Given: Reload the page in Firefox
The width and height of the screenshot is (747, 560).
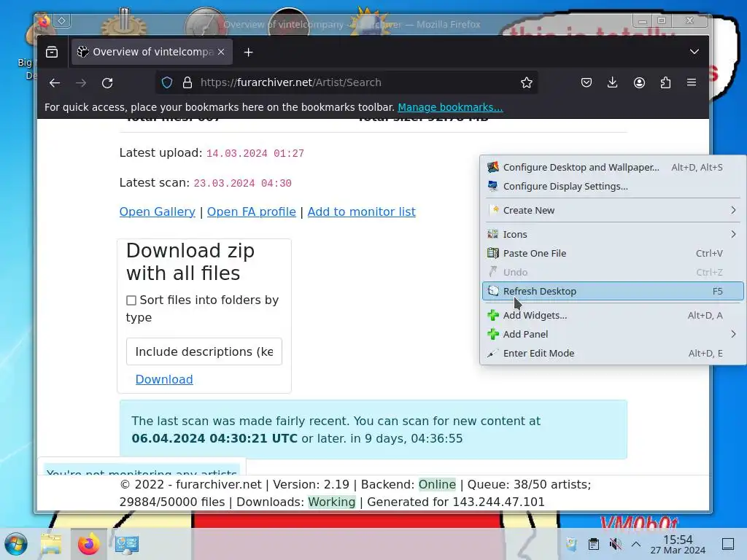Looking at the screenshot, I should tap(107, 83).
